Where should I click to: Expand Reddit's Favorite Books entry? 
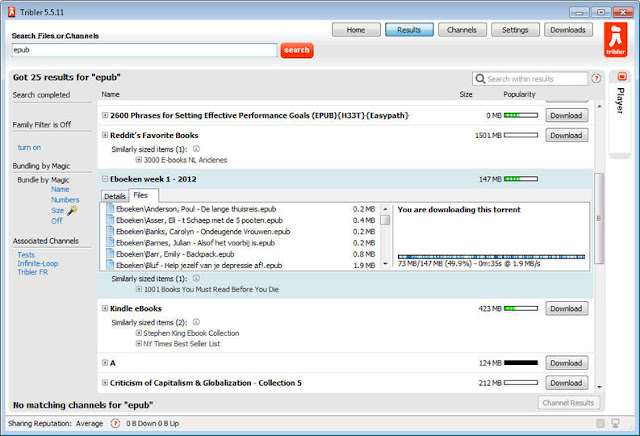105,135
